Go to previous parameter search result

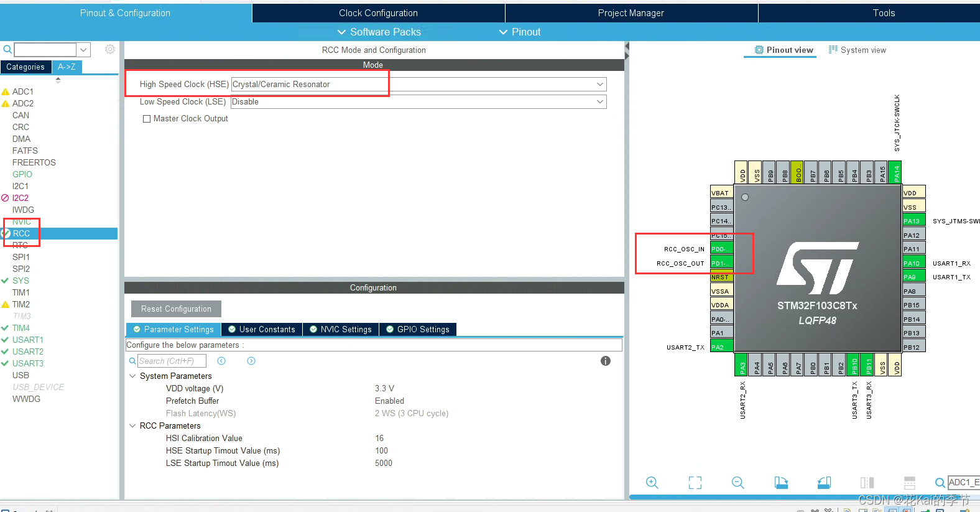pos(221,361)
